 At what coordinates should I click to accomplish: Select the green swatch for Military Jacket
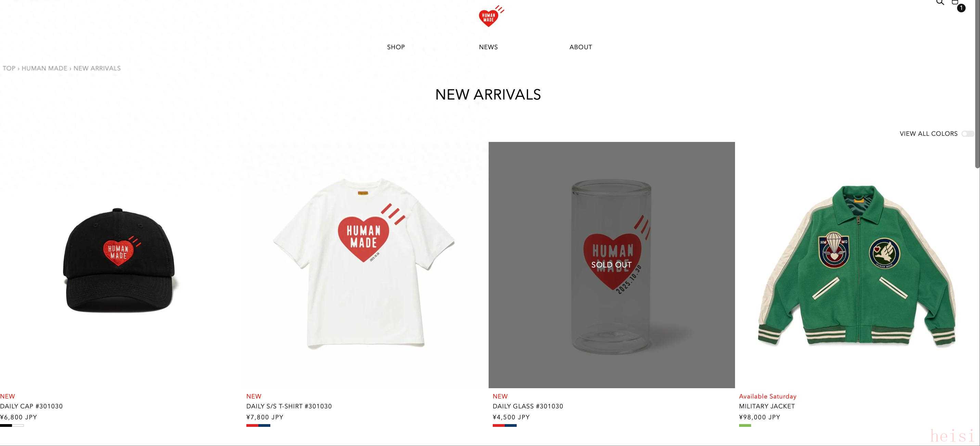pyautogui.click(x=745, y=425)
